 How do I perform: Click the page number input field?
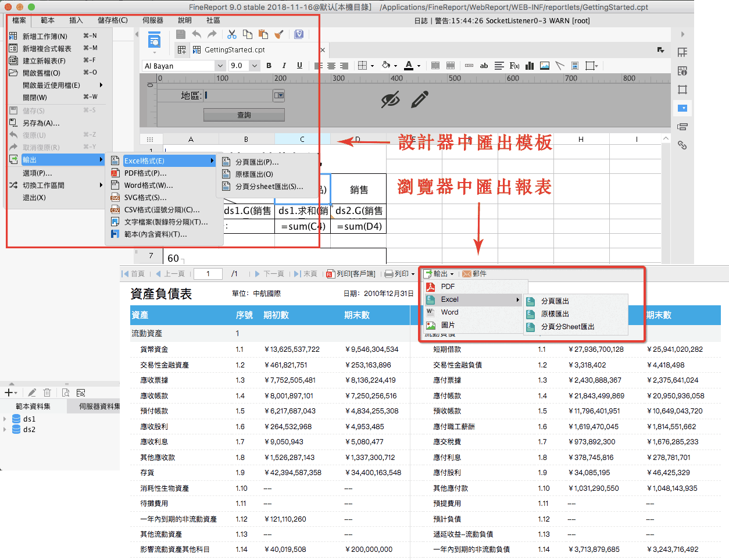tap(209, 273)
